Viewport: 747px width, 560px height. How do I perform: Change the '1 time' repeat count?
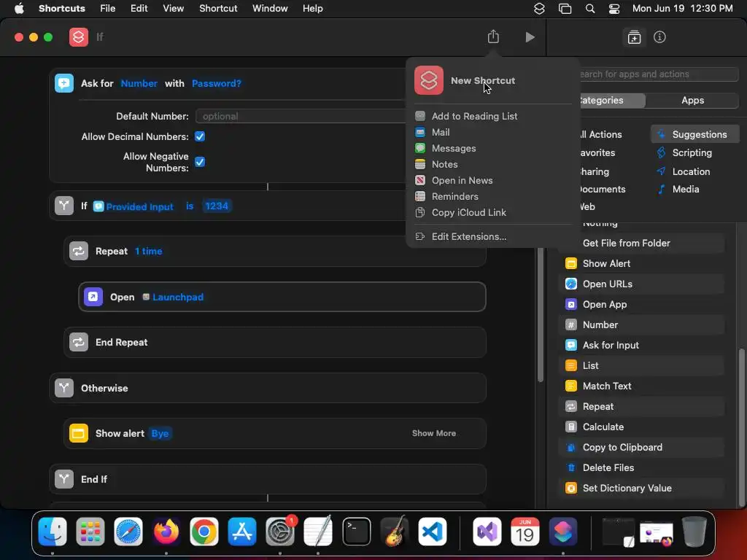click(149, 251)
